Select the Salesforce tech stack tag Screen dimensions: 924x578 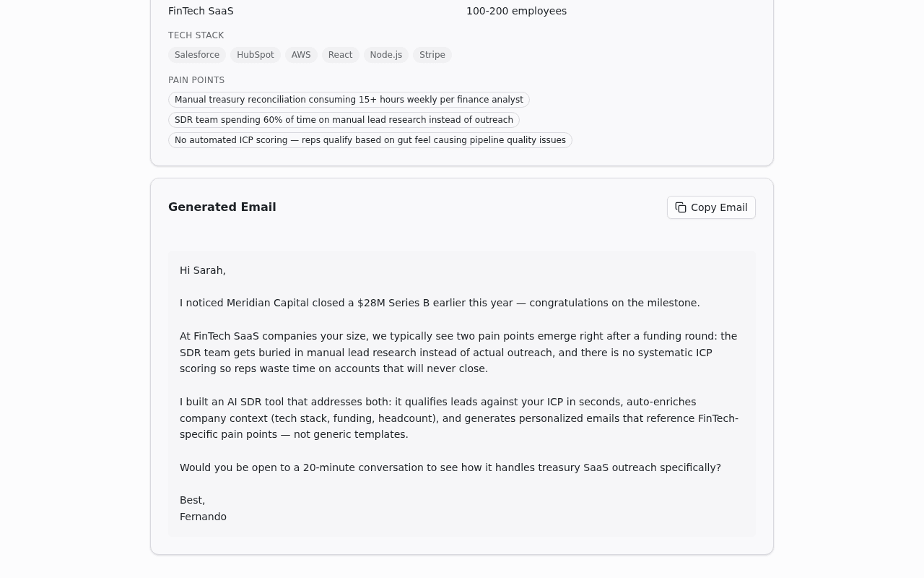(196, 55)
